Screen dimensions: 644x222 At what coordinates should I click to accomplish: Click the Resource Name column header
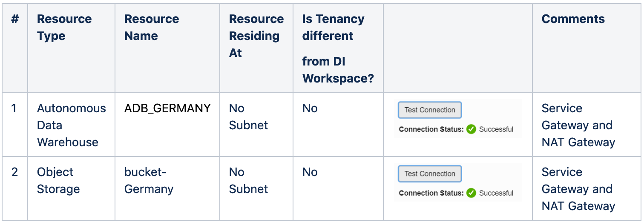click(152, 27)
